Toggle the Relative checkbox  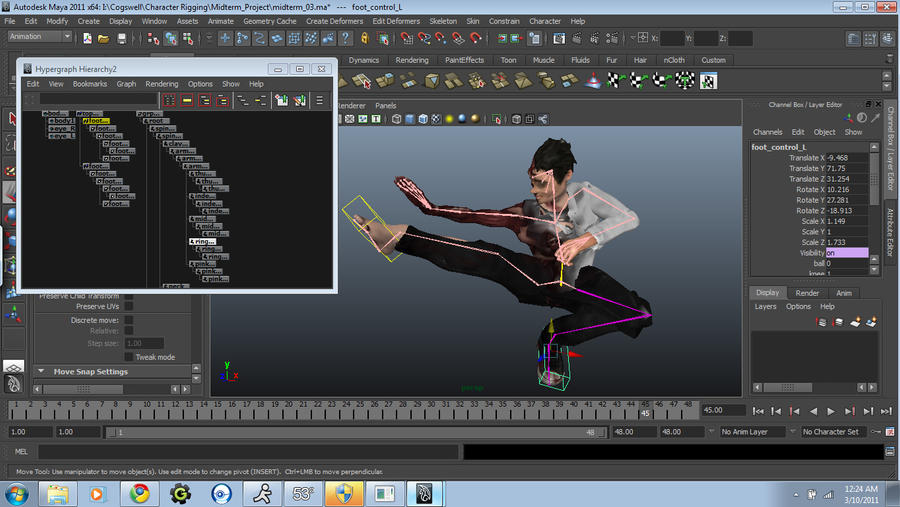129,331
